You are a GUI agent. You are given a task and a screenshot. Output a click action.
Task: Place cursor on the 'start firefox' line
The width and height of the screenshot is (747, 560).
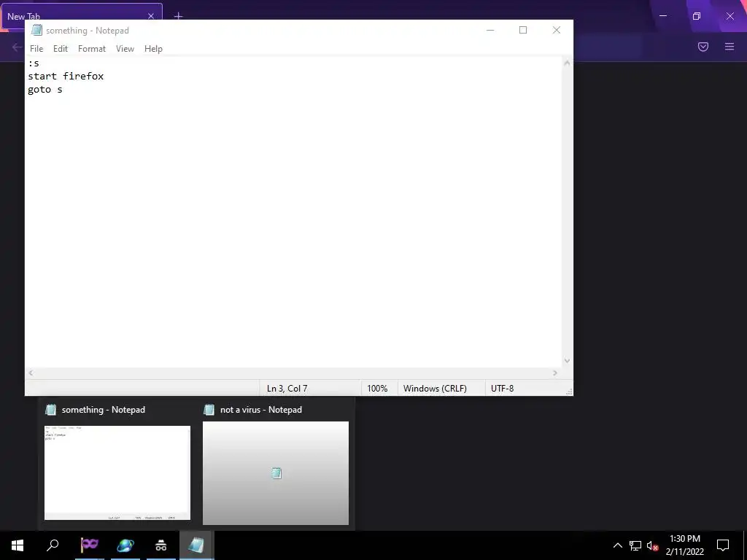[x=66, y=76]
